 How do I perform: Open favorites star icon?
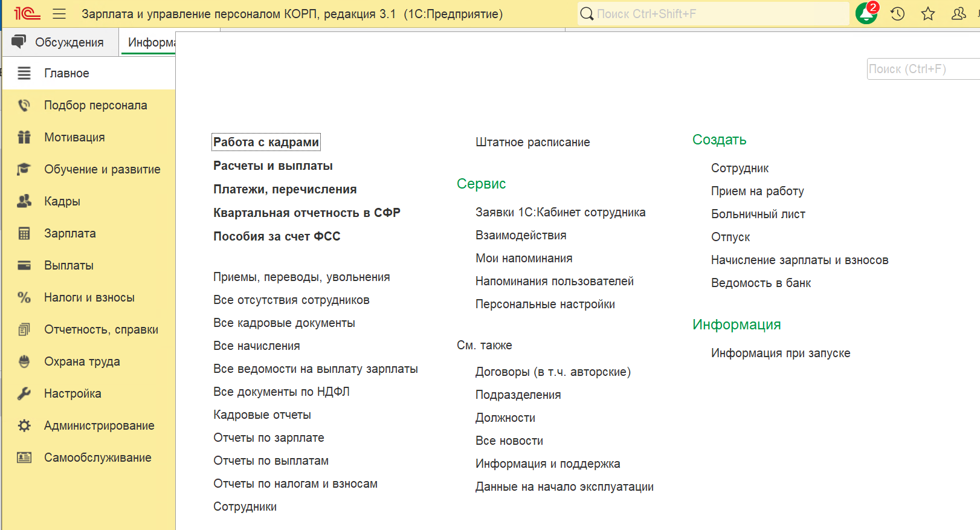(928, 13)
